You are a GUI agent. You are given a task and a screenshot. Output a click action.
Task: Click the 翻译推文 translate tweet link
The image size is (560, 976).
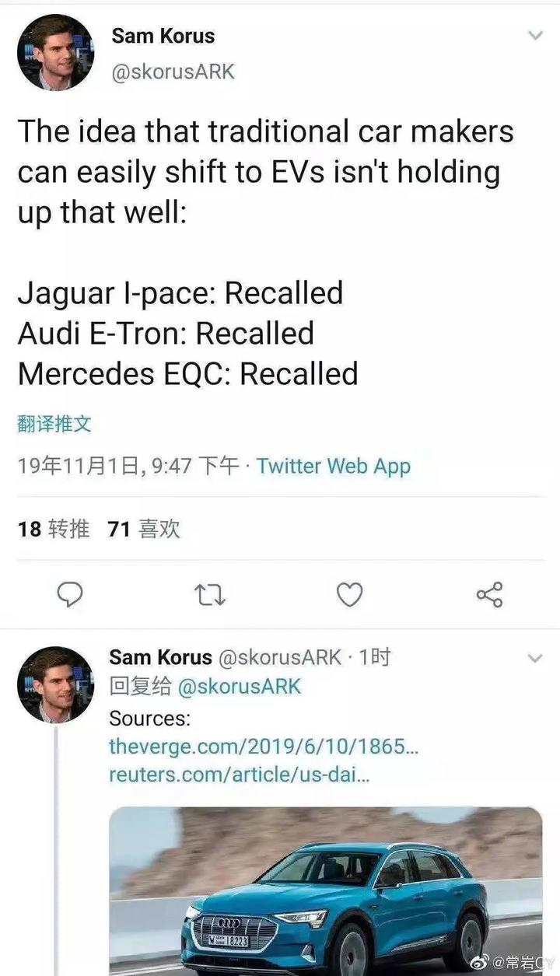click(x=54, y=424)
